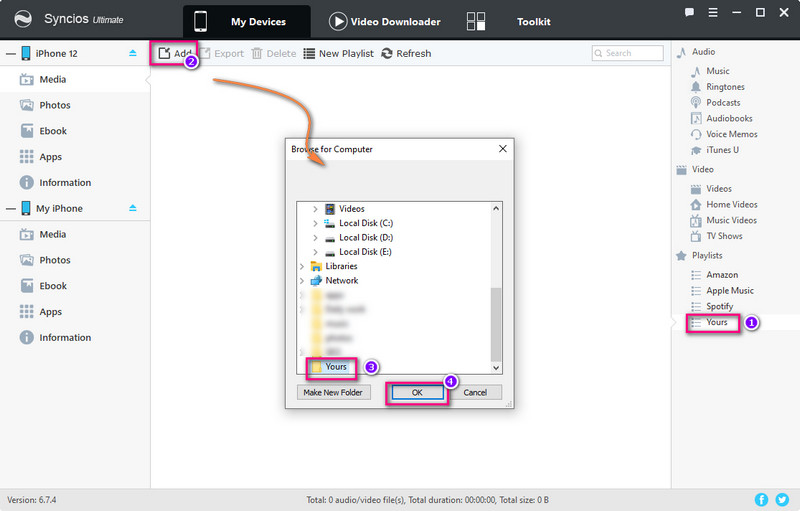Image resolution: width=800 pixels, height=511 pixels.
Task: Open Information under iPhone 12
Action: pos(75,183)
